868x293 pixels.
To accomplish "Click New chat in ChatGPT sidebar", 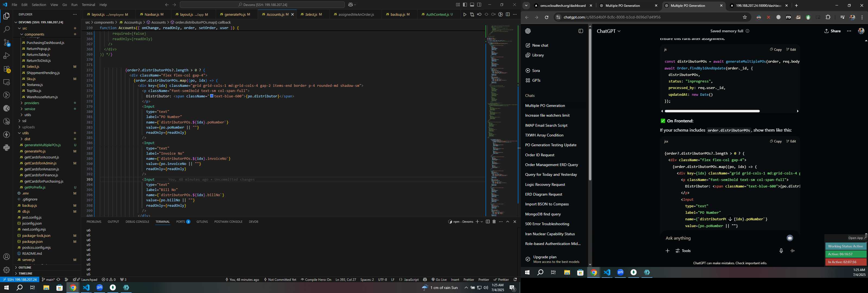I will [540, 46].
